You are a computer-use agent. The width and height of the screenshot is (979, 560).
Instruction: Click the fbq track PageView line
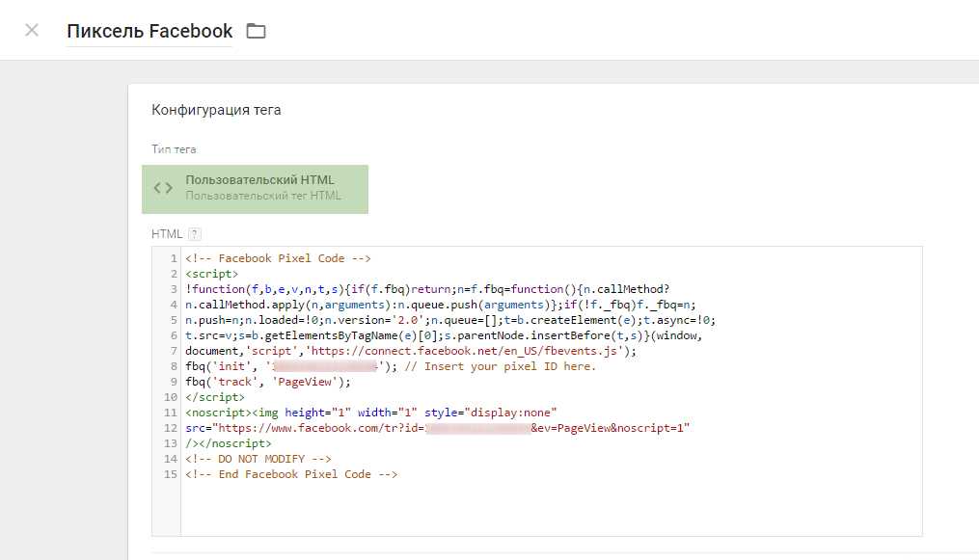point(270,381)
